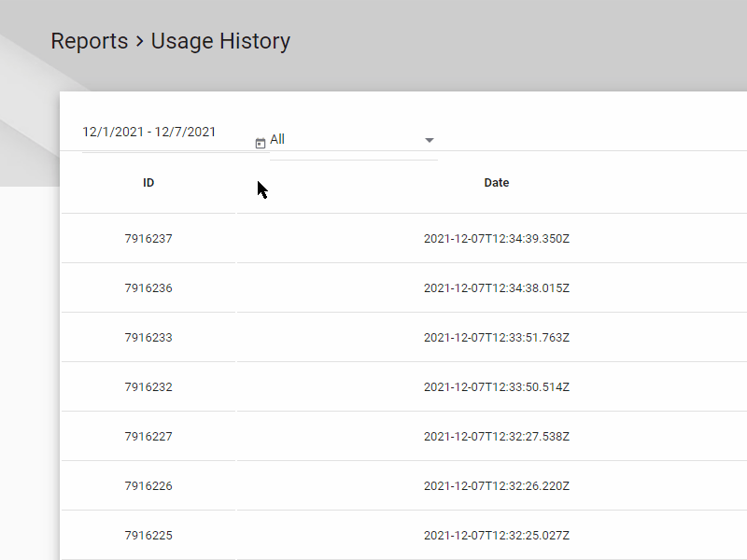Screen dimensions: 747x560
Task: Sort by the Date column header
Action: coord(497,183)
